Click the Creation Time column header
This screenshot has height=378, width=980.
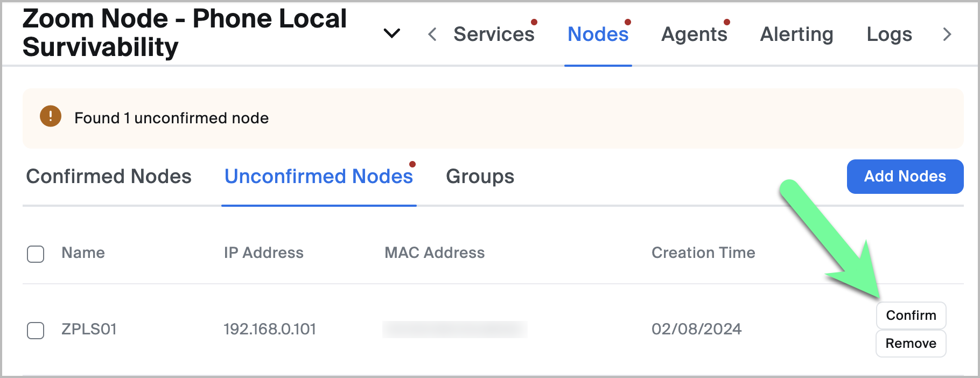(x=703, y=253)
